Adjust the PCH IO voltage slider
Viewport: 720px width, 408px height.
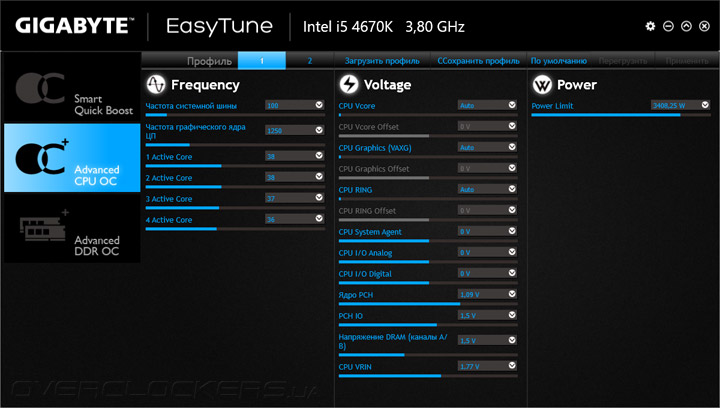point(428,325)
